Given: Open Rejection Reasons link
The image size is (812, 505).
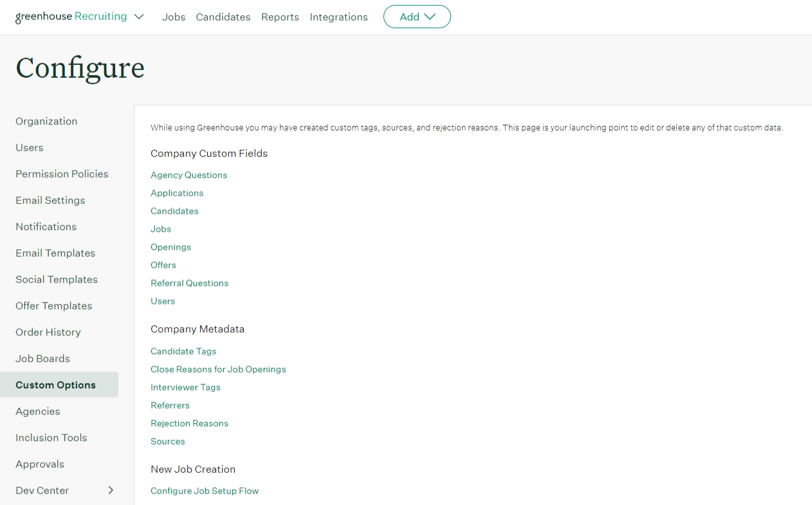Looking at the screenshot, I should coord(189,423).
